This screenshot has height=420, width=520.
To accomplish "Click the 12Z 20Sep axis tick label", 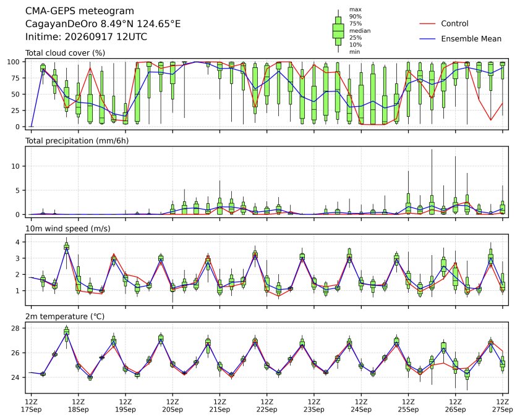I will (173, 406).
